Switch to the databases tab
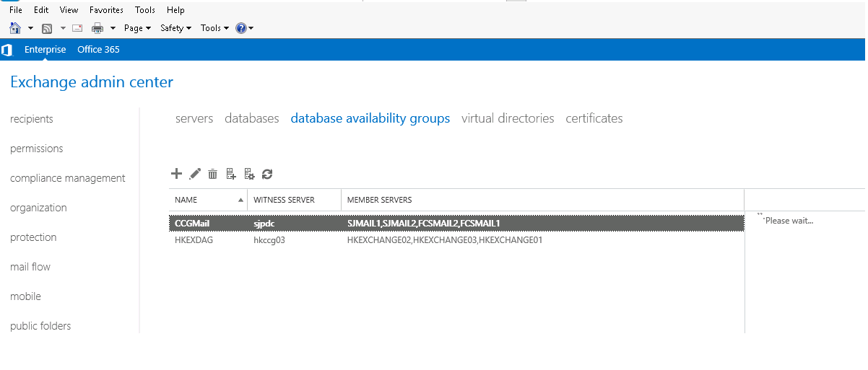The image size is (868, 370). (x=252, y=118)
